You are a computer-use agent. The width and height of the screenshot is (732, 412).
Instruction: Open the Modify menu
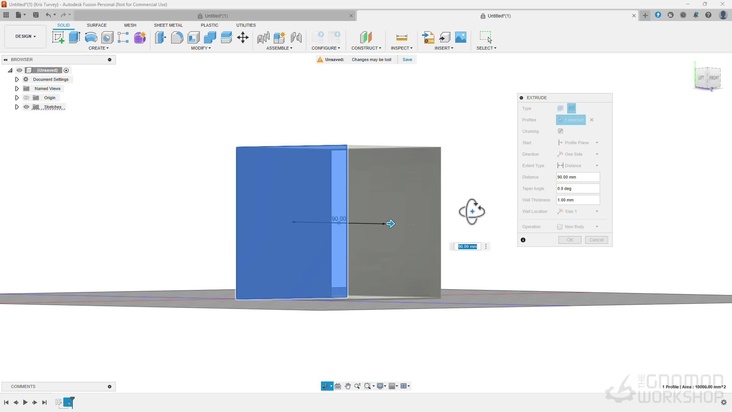pos(201,48)
